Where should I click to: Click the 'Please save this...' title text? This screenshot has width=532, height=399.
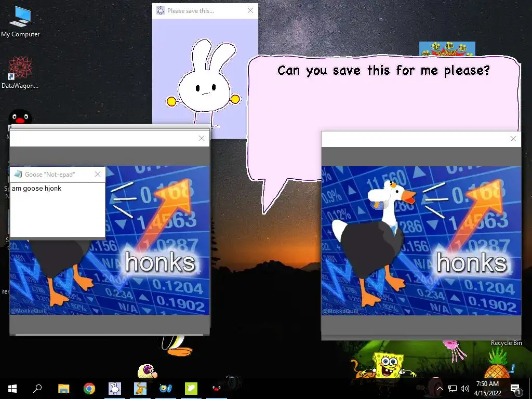191,11
